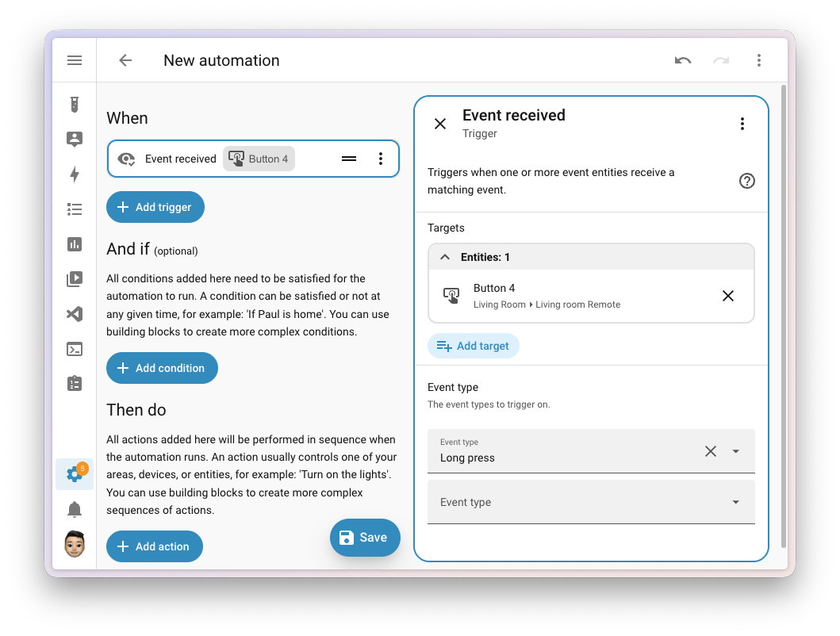This screenshot has width=840, height=636.
Task: Click the page vertical scrollbar
Action: [x=784, y=316]
